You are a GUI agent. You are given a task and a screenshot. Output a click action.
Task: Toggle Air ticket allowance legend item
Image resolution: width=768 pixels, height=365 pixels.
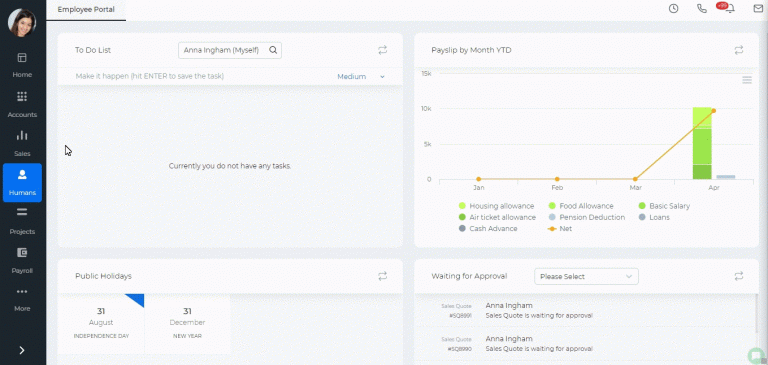point(497,217)
